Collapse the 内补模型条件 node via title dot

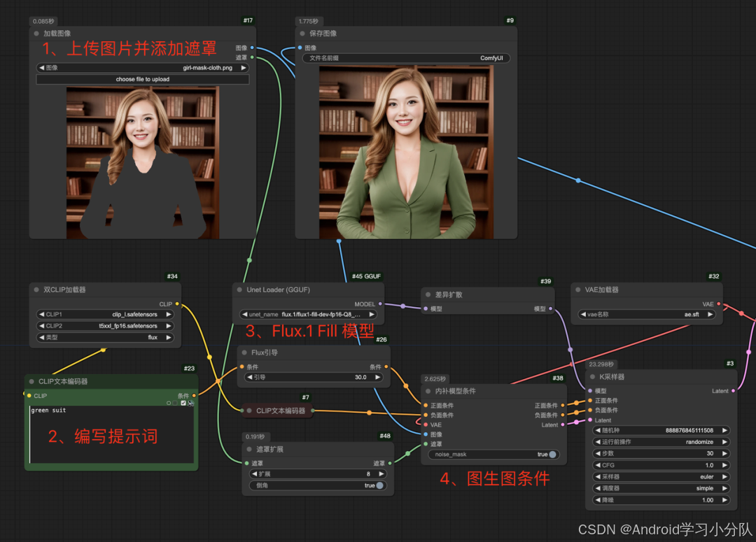428,391
